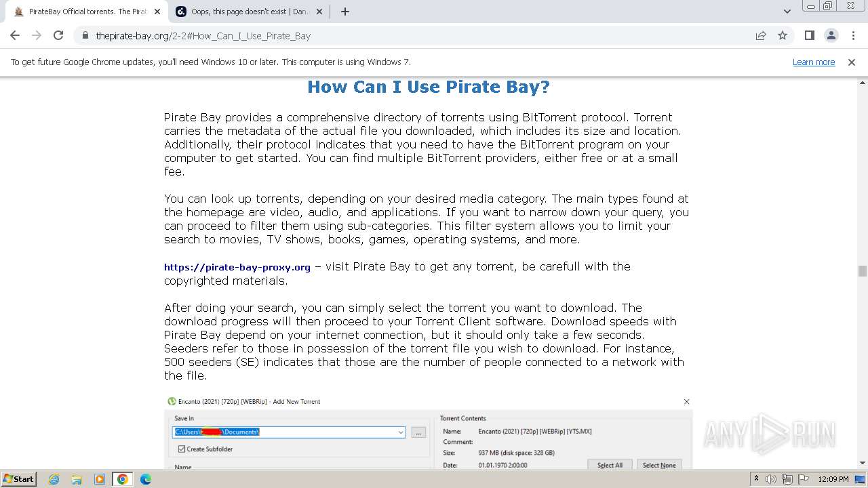868x488 pixels.
Task: Bookmark this tab star icon
Action: point(783,35)
